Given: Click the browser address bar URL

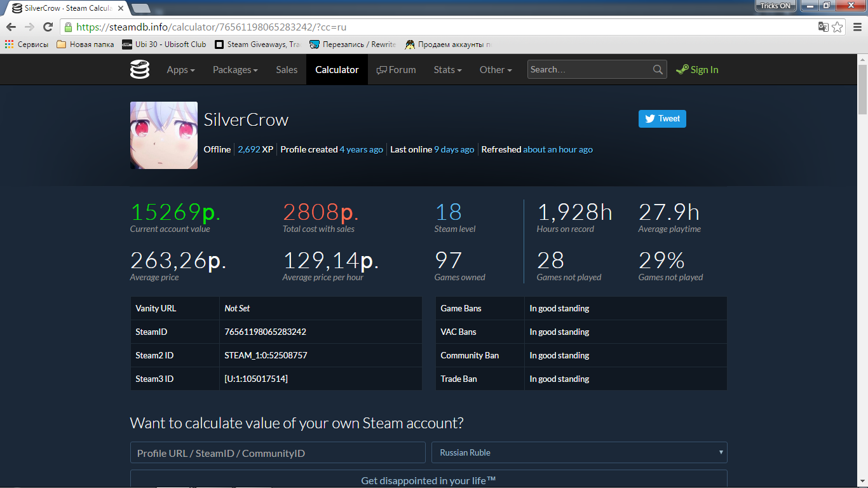Looking at the screenshot, I should [x=211, y=27].
